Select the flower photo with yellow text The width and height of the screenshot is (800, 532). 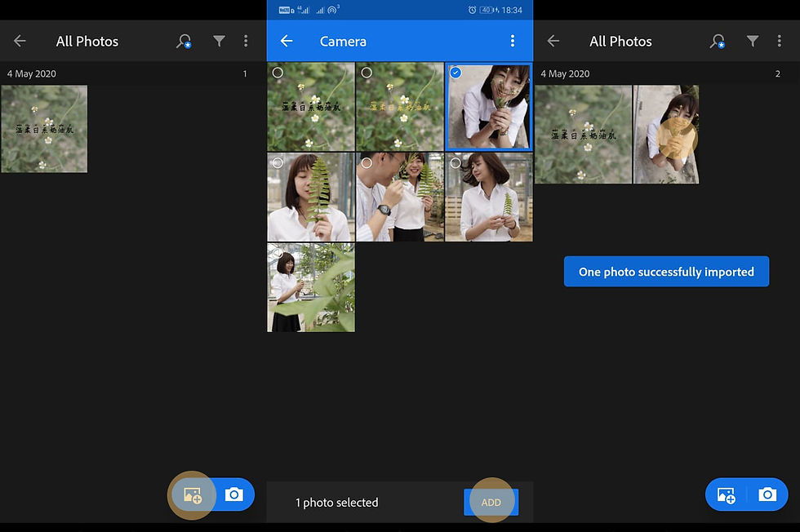point(367,73)
